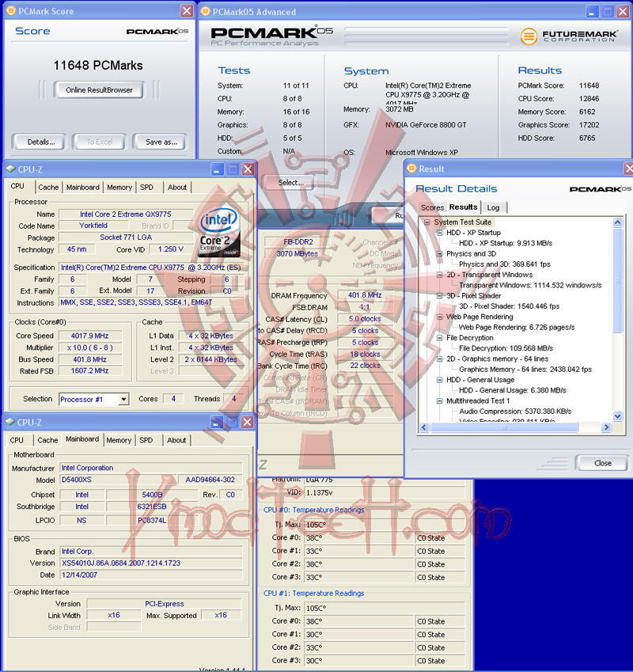Open SPD tab in CPU-Z Motherboard window

pyautogui.click(x=146, y=440)
